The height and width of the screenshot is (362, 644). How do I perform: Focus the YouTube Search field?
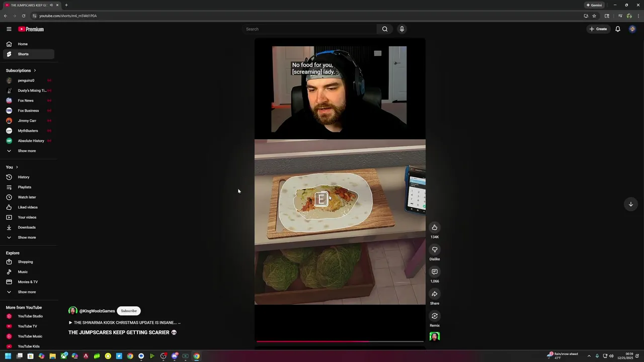[x=309, y=29]
